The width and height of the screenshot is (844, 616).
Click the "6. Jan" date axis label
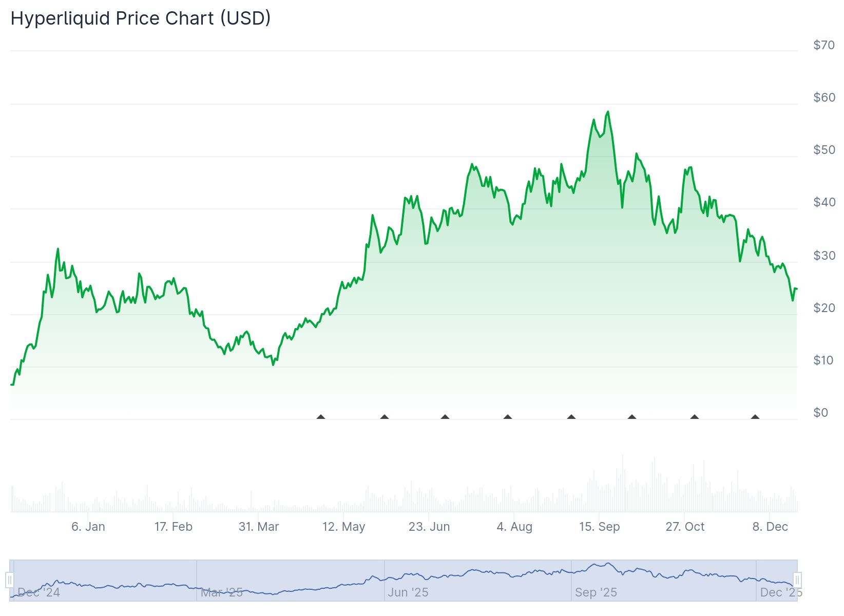[88, 527]
